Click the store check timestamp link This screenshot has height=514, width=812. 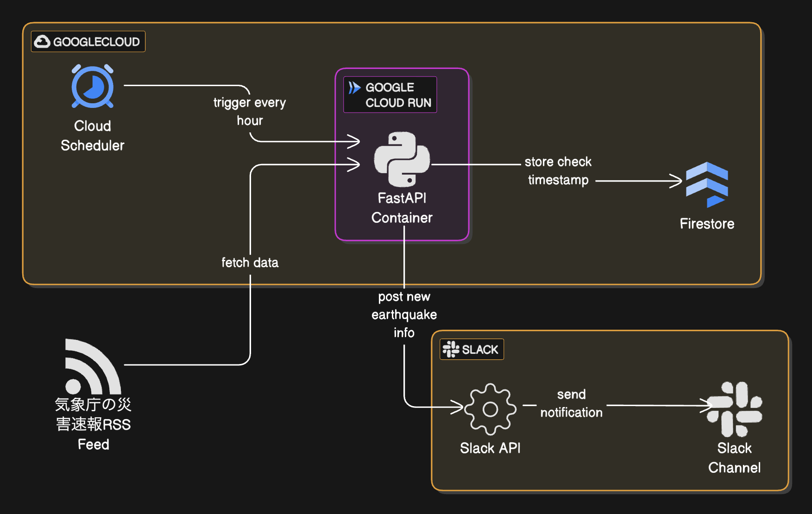(x=558, y=171)
